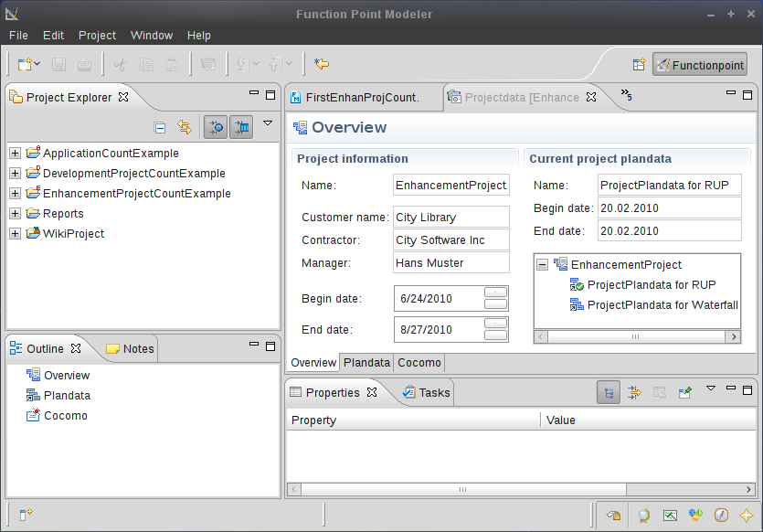Increment the Begin date 6/24/2010 spinner
The image size is (763, 532).
496,292
